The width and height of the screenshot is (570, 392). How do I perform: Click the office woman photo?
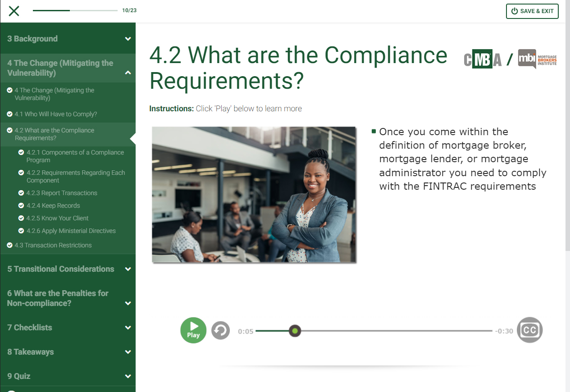click(254, 195)
